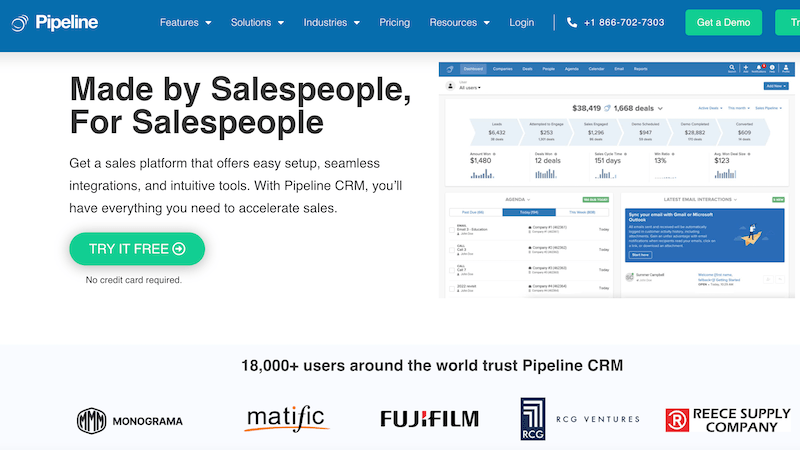
Task: Click the No credit card required text
Action: [x=134, y=280]
